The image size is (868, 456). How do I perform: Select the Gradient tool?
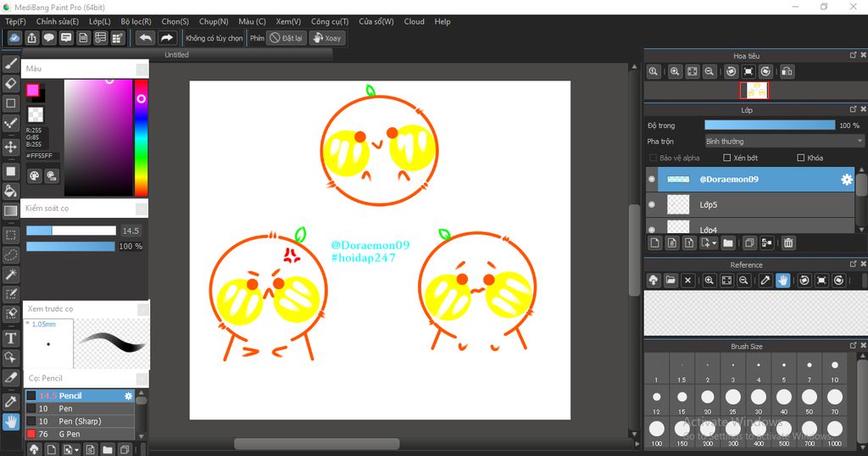(10, 211)
